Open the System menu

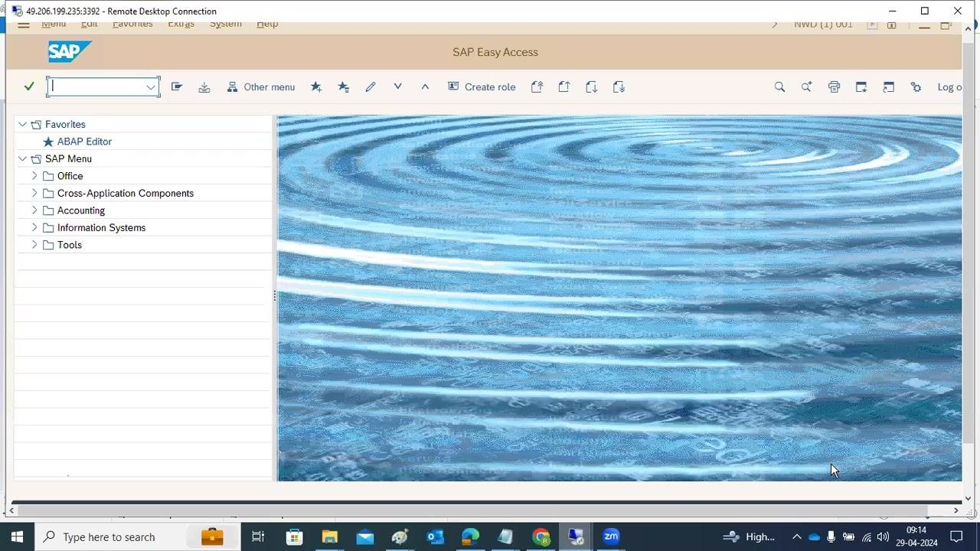coord(226,24)
